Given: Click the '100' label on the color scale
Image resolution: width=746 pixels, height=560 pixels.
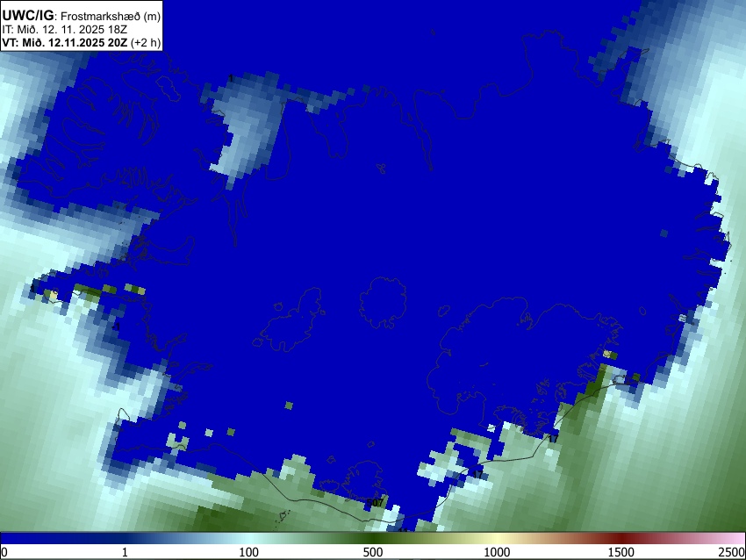Looking at the screenshot, I should pyautogui.click(x=248, y=552).
